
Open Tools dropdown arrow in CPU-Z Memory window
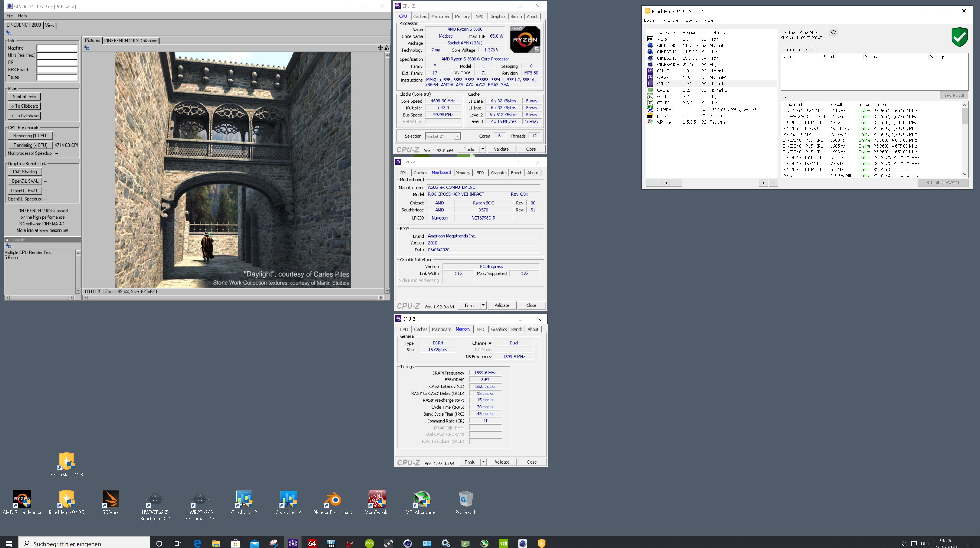(484, 462)
